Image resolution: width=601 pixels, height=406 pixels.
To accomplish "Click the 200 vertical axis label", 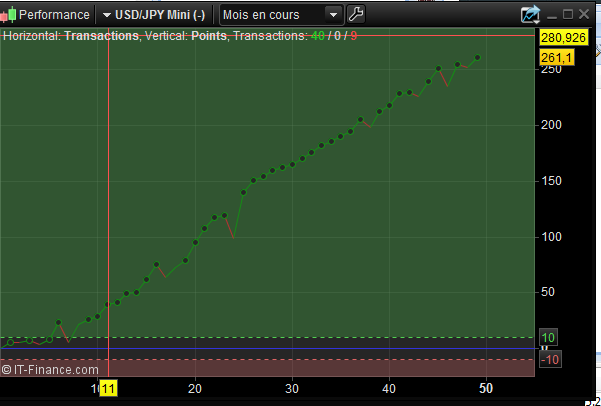I will click(x=551, y=125).
